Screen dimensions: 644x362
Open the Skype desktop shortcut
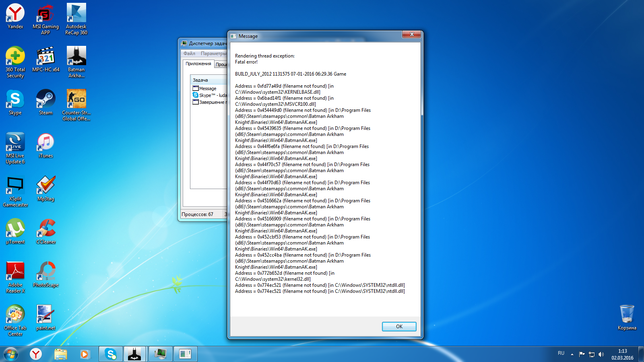click(x=15, y=102)
